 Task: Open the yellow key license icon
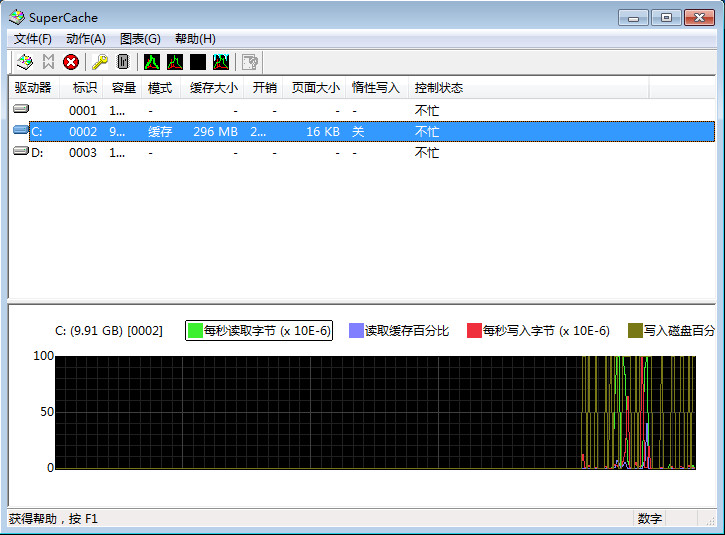(100, 61)
